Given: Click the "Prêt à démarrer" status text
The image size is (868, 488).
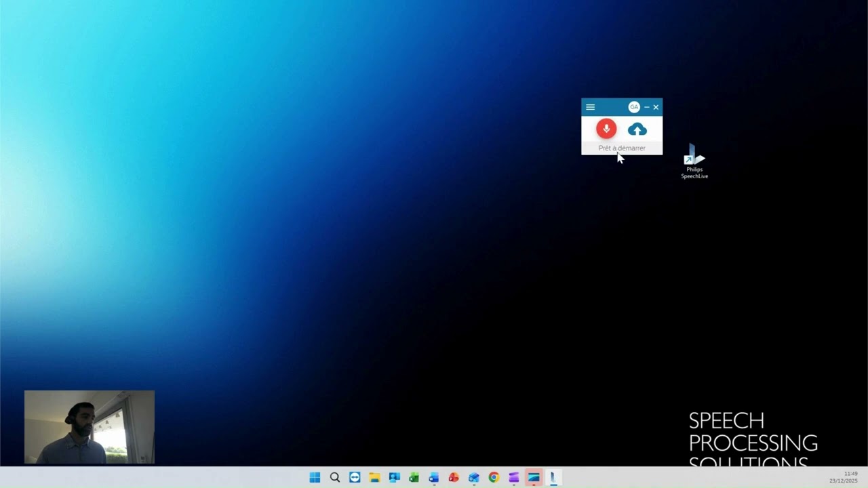Looking at the screenshot, I should pyautogui.click(x=622, y=148).
